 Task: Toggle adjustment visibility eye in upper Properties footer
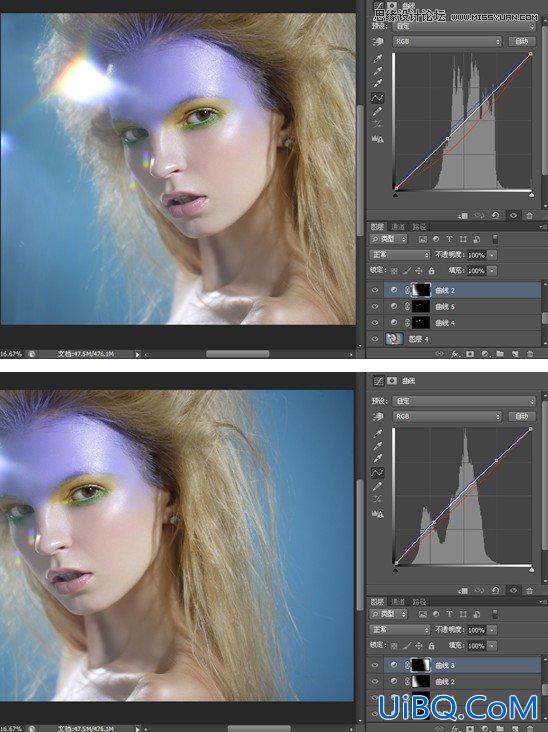[513, 216]
